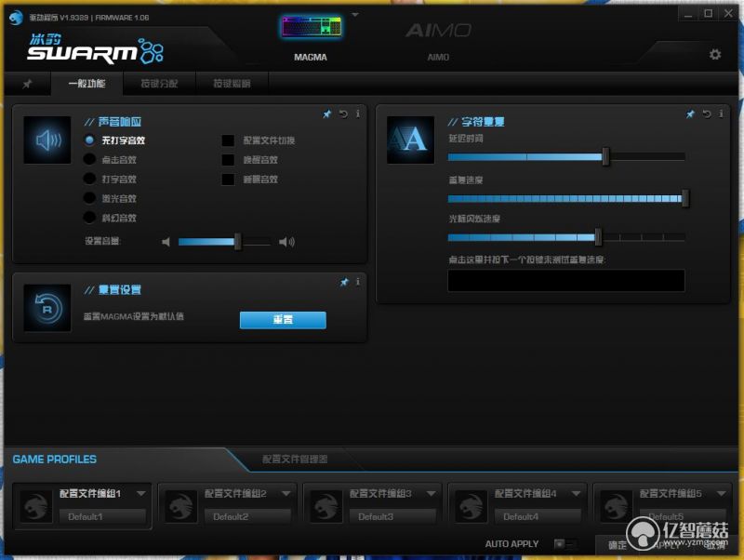Viewport: 744px width, 560px height.
Task: Click the ROCCAT icon of 配置文件编组1
Action: pos(36,506)
